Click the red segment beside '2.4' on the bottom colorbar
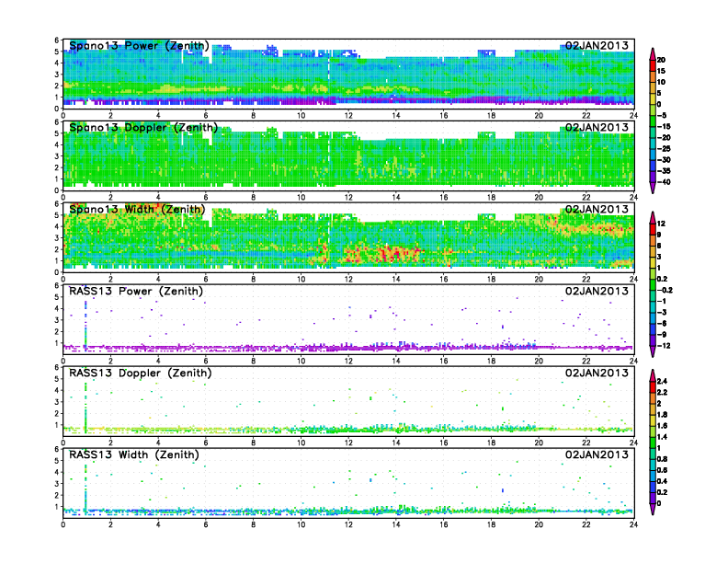Image resolution: width=728 pixels, height=563 pixels. point(653,387)
